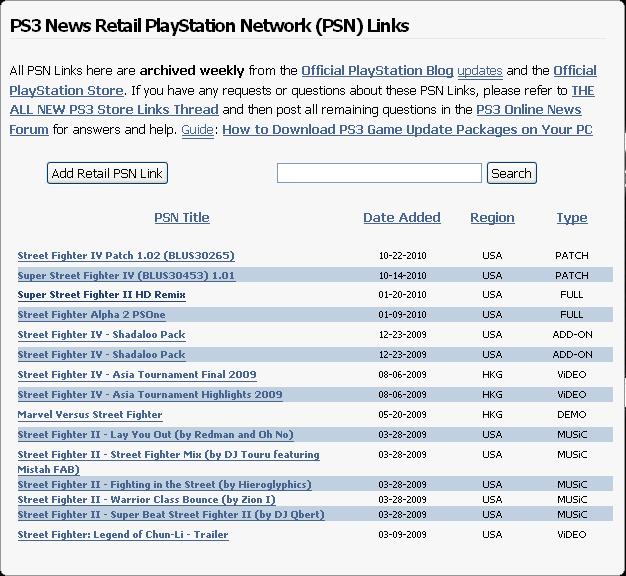This screenshot has width=626, height=576.
Task: Click USA region for Street Fighter Alpha 2 PSOne
Action: tap(492, 315)
